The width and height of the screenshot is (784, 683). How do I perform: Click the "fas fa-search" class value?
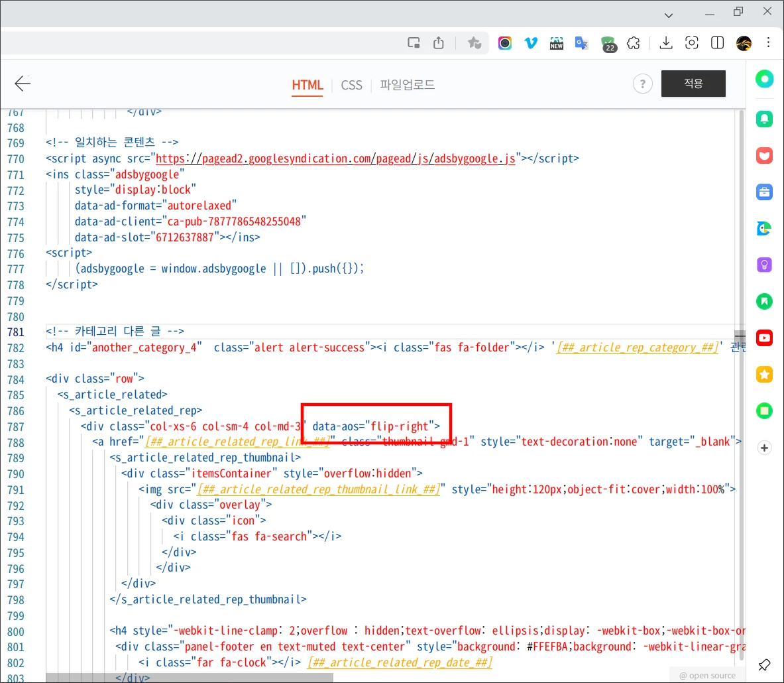(x=268, y=536)
